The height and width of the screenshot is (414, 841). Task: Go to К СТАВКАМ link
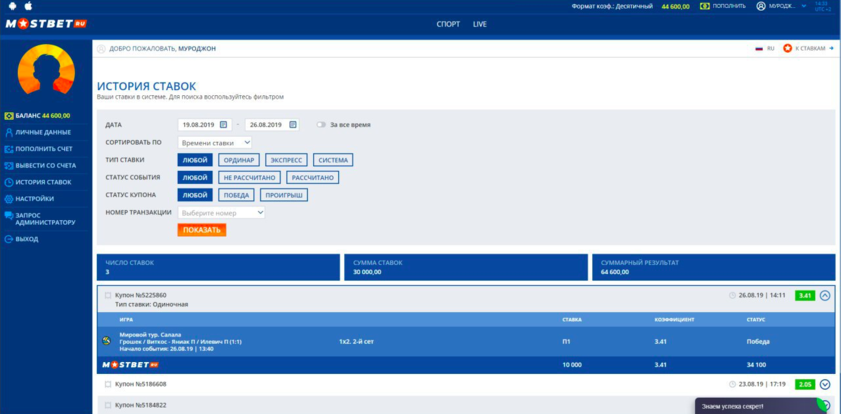click(x=810, y=48)
